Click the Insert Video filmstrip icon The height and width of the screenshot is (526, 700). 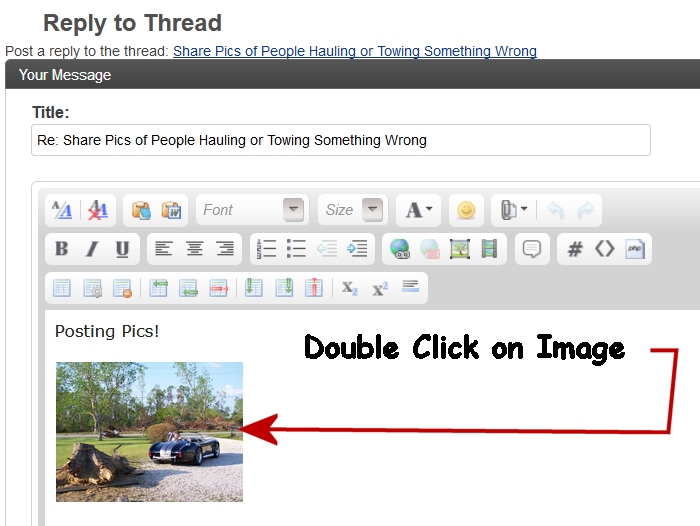[488, 249]
